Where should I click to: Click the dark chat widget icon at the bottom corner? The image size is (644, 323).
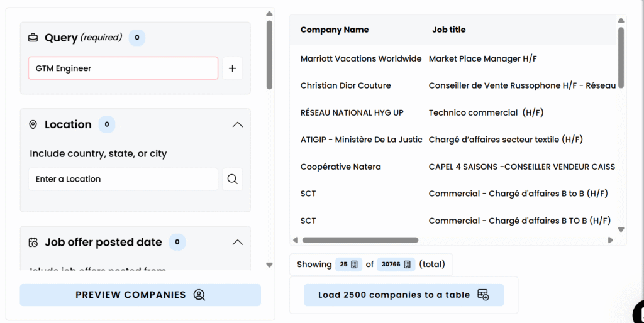pos(639,311)
